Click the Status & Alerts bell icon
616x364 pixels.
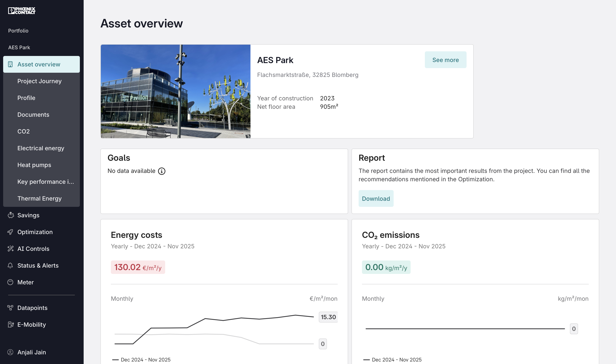[10, 265]
